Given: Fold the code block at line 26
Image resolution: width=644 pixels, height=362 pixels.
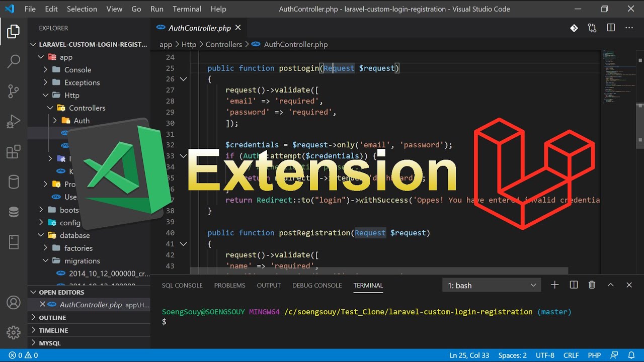Looking at the screenshot, I should coord(183,79).
